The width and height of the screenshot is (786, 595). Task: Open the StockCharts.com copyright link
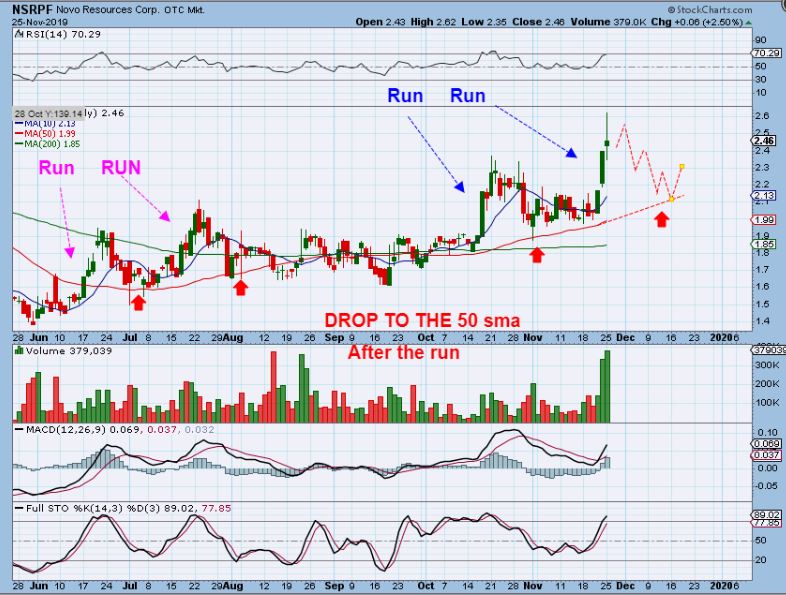pos(709,10)
